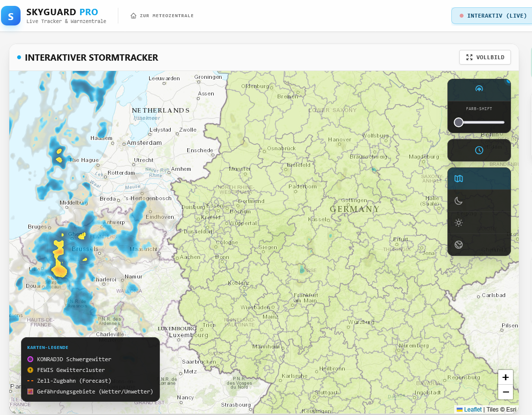
Task: Toggle Gefährdungsgebiete visibility in legend
Action: click(x=30, y=392)
